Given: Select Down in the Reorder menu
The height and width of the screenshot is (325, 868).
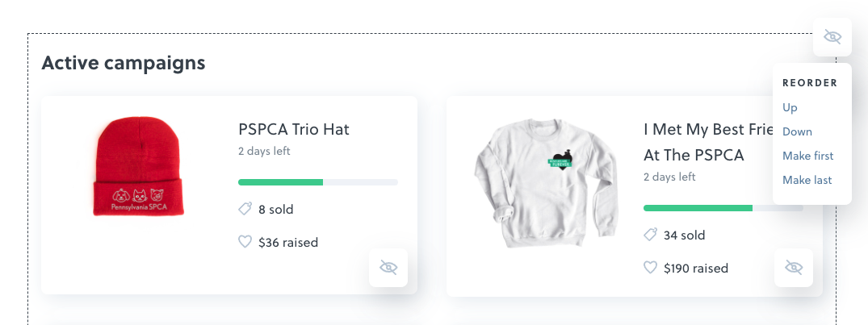Looking at the screenshot, I should pyautogui.click(x=797, y=131).
